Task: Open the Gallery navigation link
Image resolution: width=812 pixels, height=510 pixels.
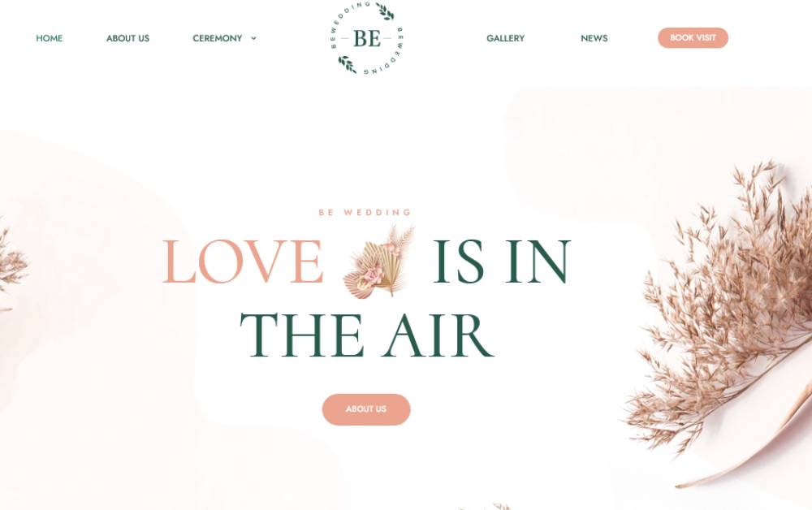Action: click(x=505, y=38)
